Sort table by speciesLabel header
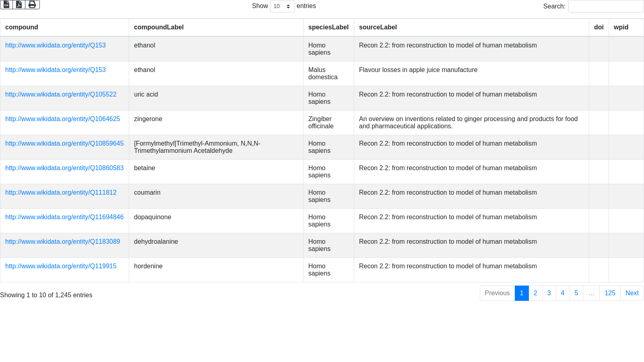644x362 pixels. click(x=328, y=27)
